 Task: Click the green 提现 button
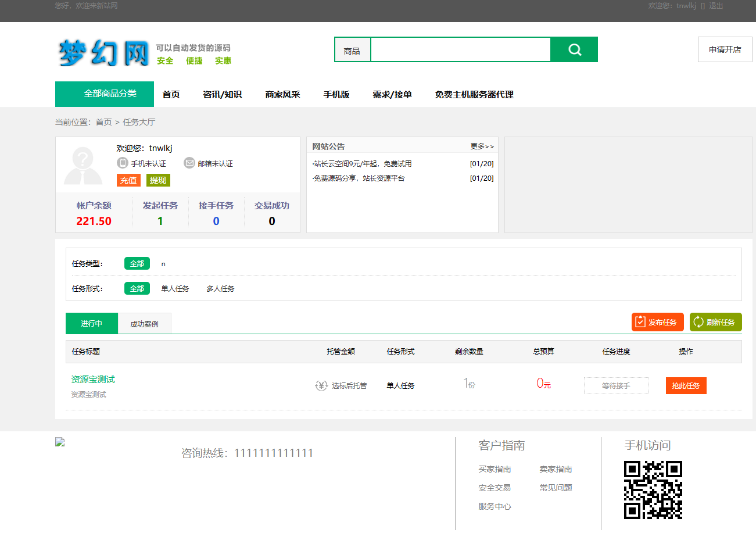click(x=158, y=180)
